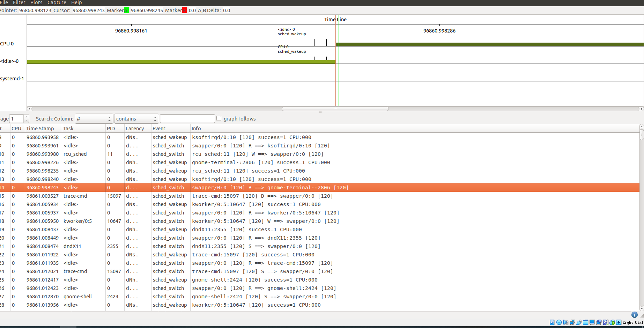Click the VirtualBox optical drive status icon

(x=559, y=322)
